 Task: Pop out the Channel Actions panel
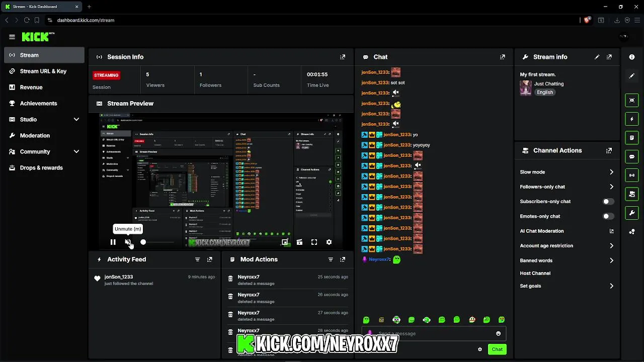coord(609,150)
